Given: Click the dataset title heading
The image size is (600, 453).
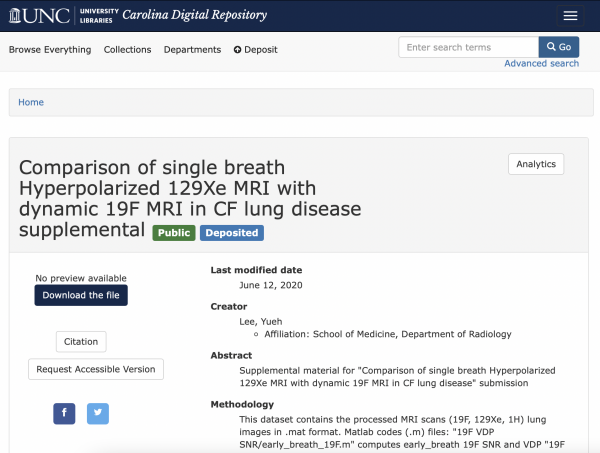Looking at the screenshot, I should 190,198.
